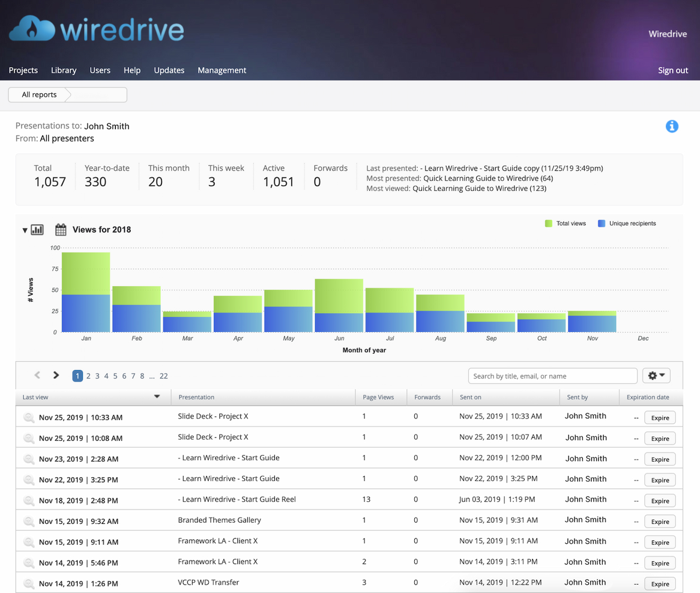This screenshot has width=700, height=593.
Task: Click the Total views green legend swatch
Action: (x=549, y=224)
